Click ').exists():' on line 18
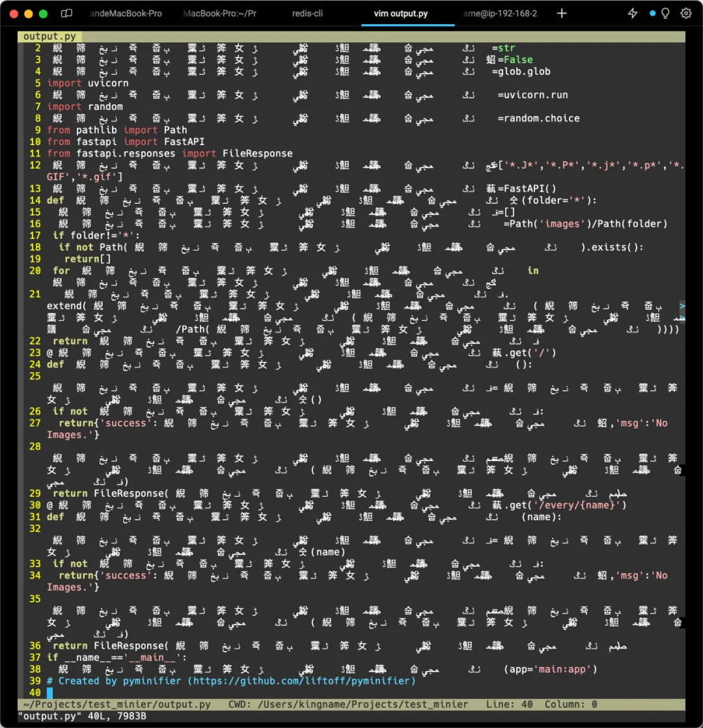The image size is (703, 728). point(612,247)
